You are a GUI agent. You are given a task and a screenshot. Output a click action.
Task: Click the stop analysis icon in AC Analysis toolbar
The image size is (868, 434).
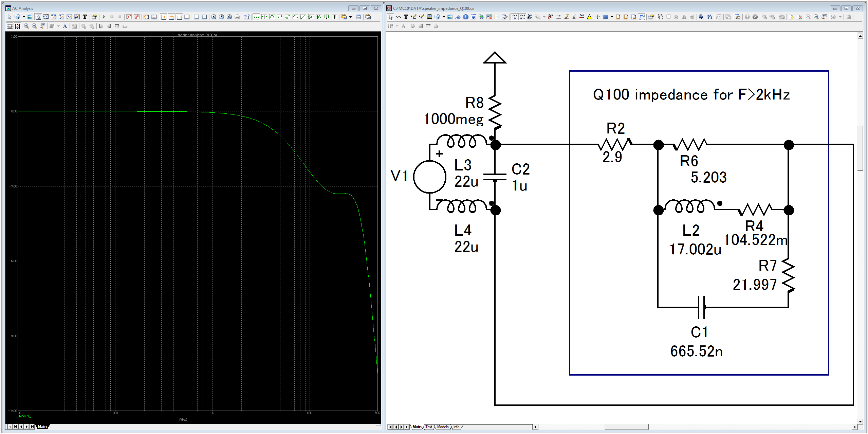tap(112, 17)
